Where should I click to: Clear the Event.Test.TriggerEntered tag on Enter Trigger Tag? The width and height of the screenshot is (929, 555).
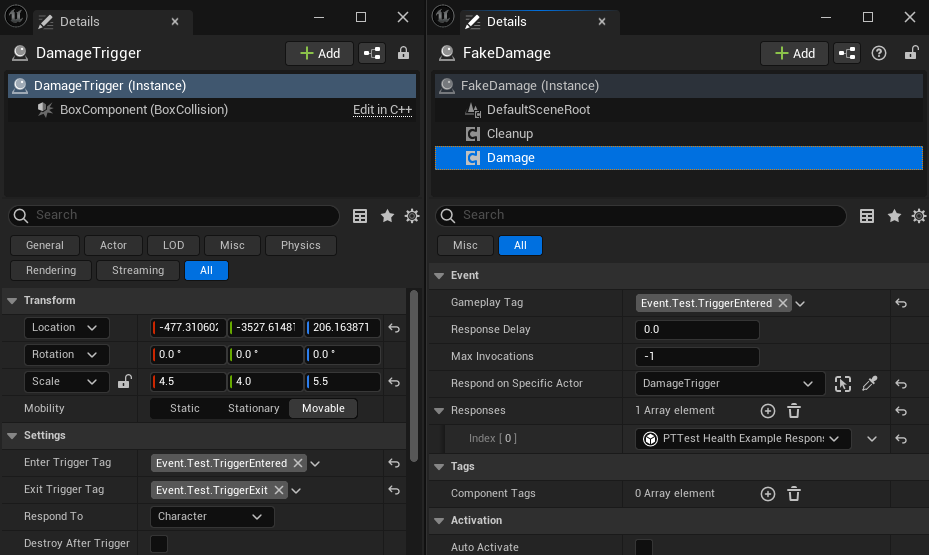coord(298,463)
